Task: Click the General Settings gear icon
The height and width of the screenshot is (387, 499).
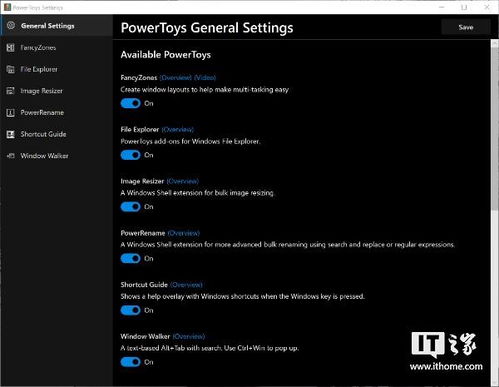Action: 11,26
